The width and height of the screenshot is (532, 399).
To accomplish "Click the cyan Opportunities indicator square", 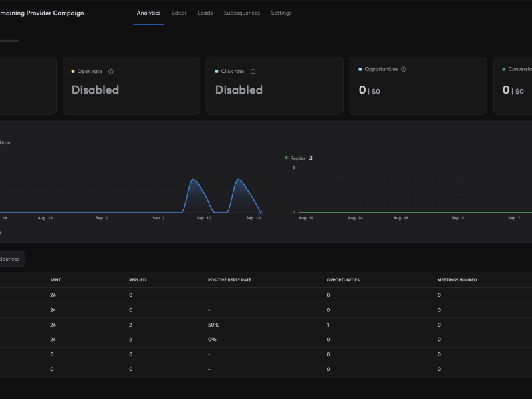I will (x=360, y=69).
